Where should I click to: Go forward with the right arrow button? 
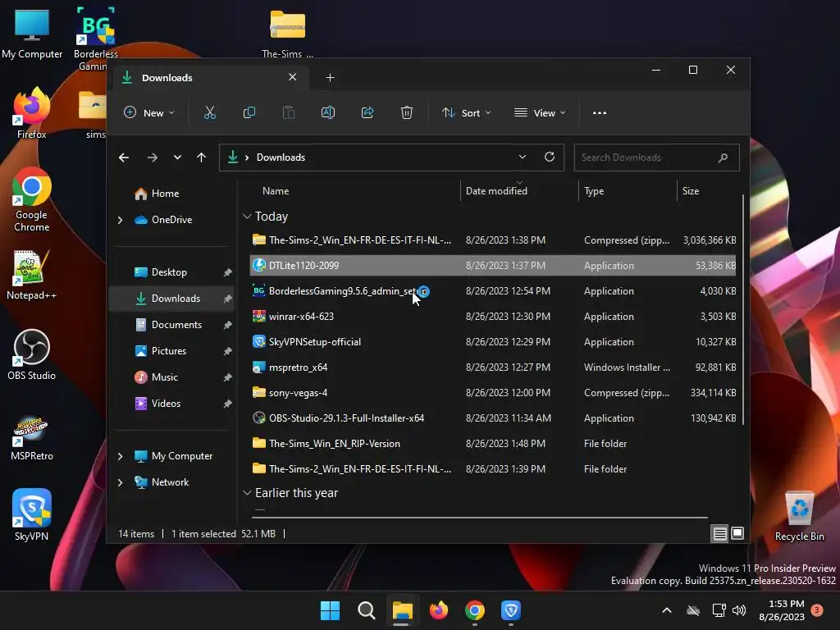click(152, 157)
